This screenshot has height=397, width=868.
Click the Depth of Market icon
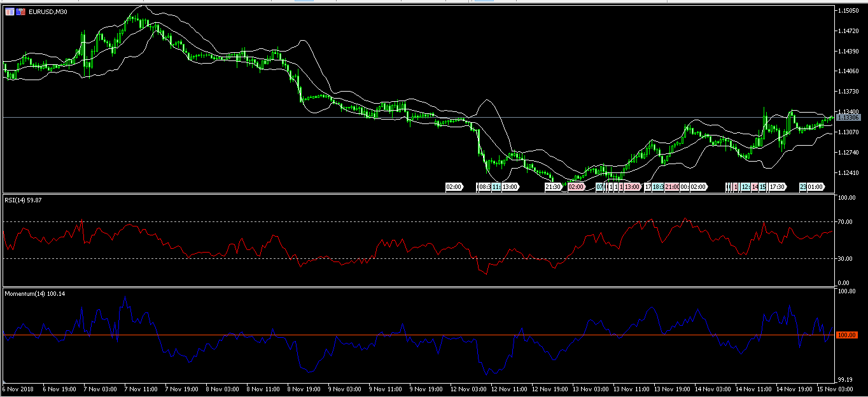click(21, 12)
